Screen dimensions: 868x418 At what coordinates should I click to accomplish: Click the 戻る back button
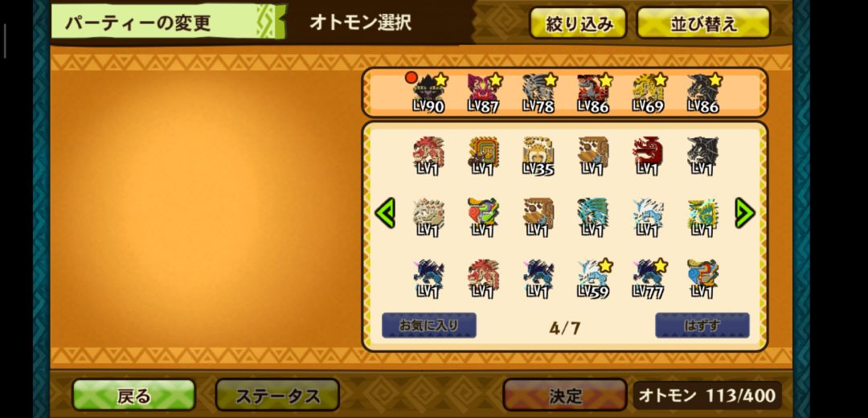(x=134, y=395)
